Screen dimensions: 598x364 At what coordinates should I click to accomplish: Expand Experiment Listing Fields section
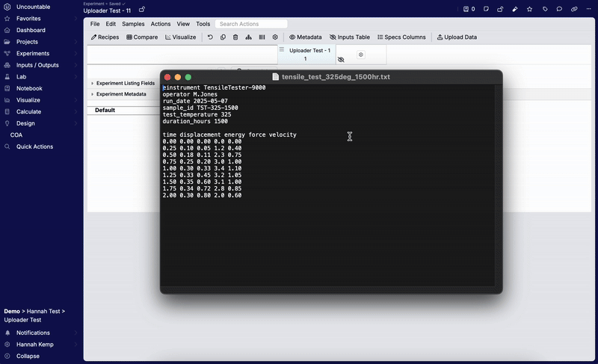(93, 84)
